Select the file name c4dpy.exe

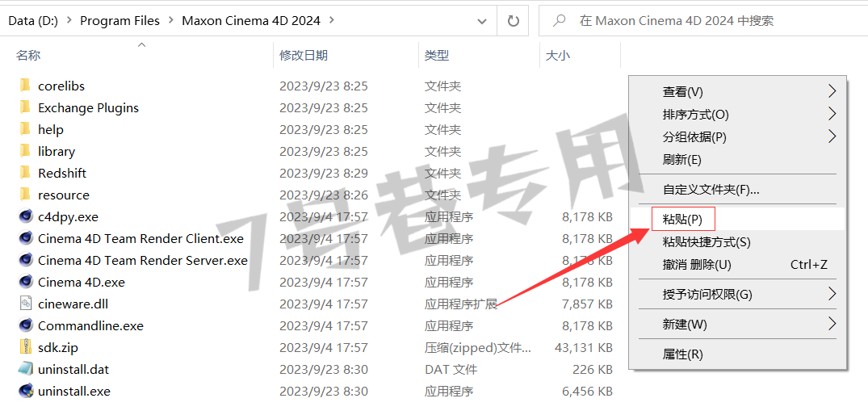(x=68, y=216)
